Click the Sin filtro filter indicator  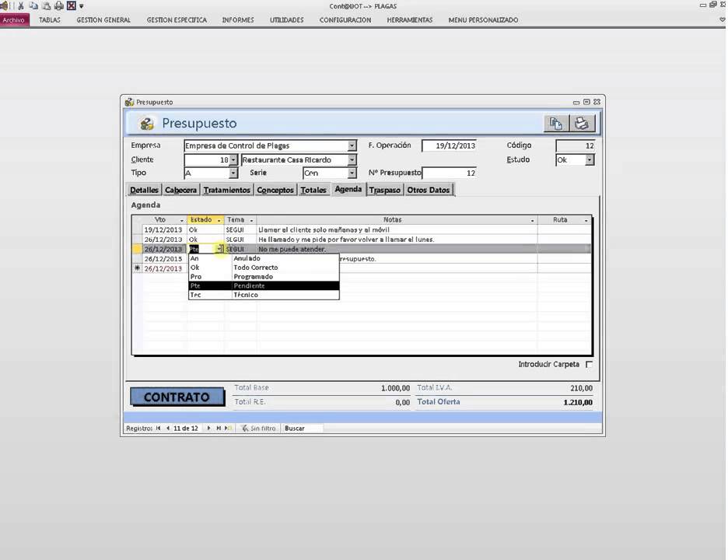258,428
